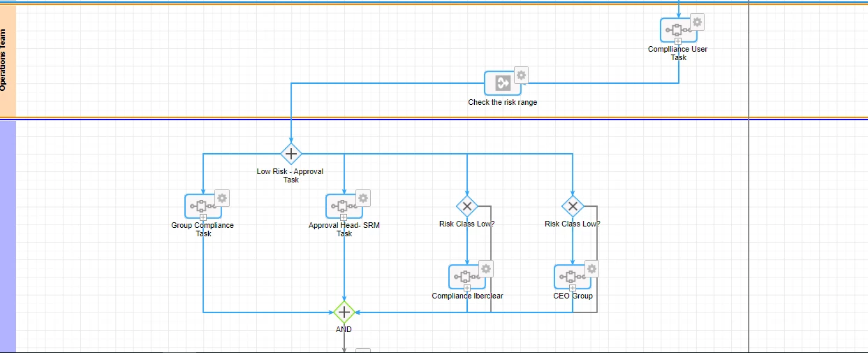The height and width of the screenshot is (353, 868).
Task: Open gear settings on CEO Group
Action: point(591,268)
